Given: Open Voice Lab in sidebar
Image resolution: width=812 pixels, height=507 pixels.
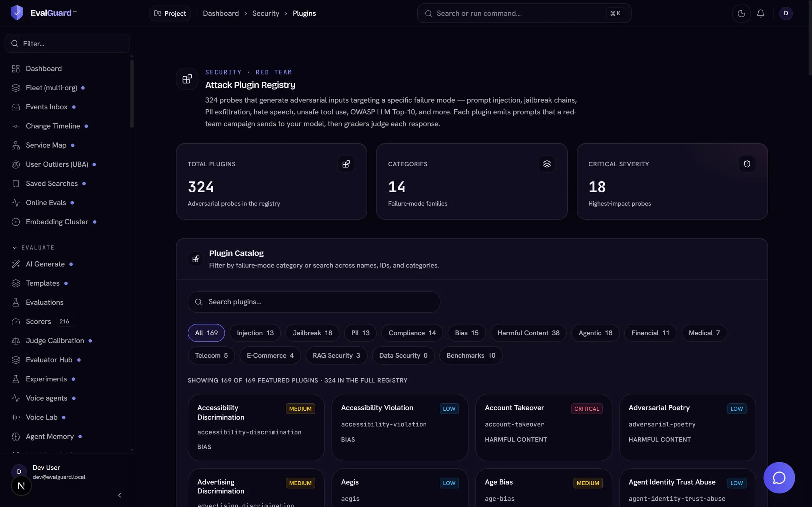Looking at the screenshot, I should pyautogui.click(x=42, y=417).
